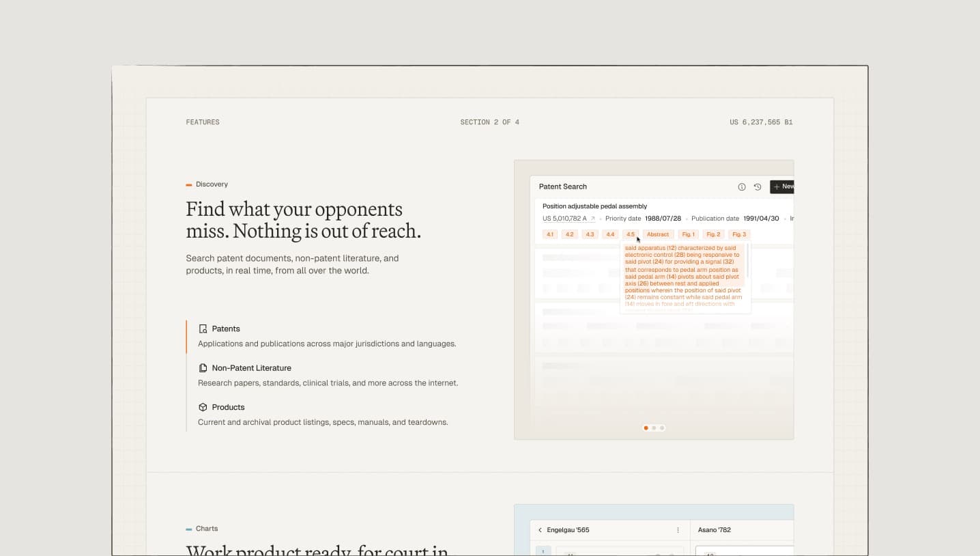Click the US 6,237,565 B1 label
Viewport: 980px width, 556px height.
tap(761, 122)
